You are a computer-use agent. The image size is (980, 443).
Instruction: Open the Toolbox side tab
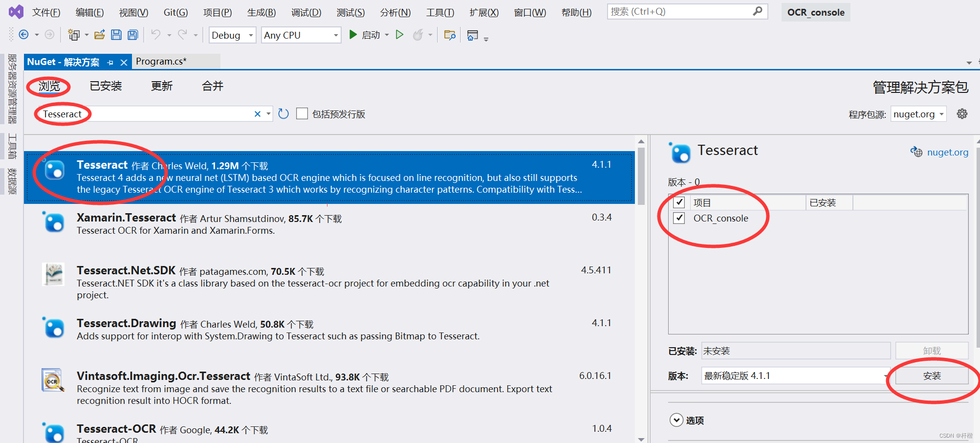(x=12, y=146)
